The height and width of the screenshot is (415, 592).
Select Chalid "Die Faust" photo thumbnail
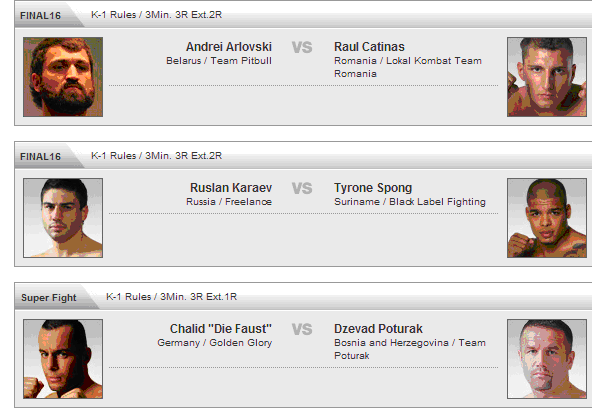pos(63,359)
